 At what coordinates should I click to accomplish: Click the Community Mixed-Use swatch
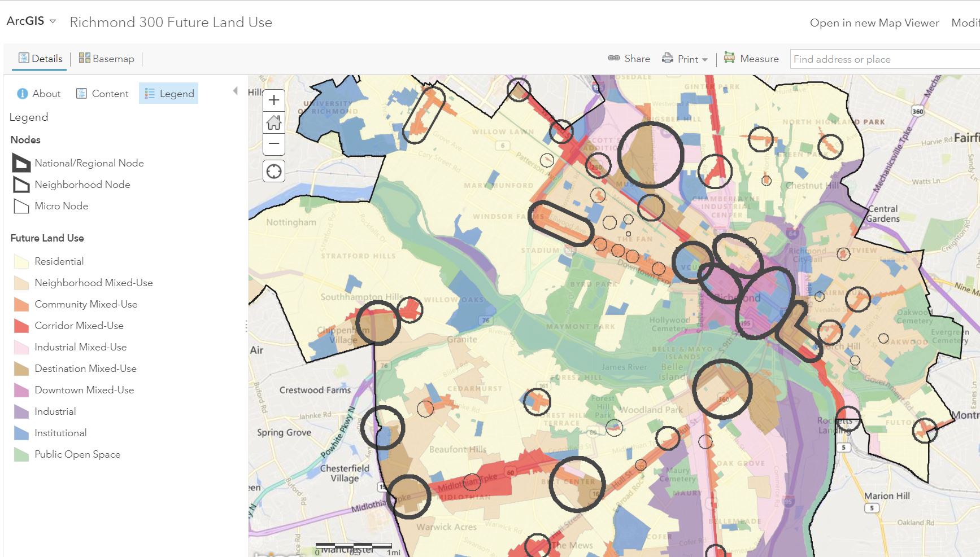21,304
